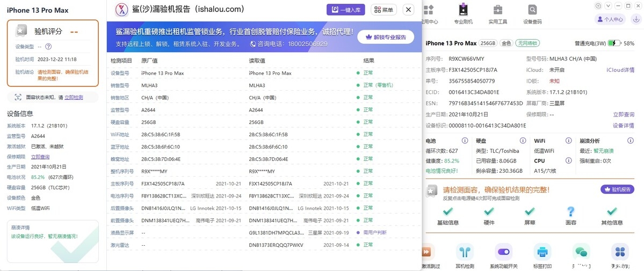The height and width of the screenshot is (271, 644).
Task: Open the 设备查码 device lookup icon
Action: click(x=532, y=14)
